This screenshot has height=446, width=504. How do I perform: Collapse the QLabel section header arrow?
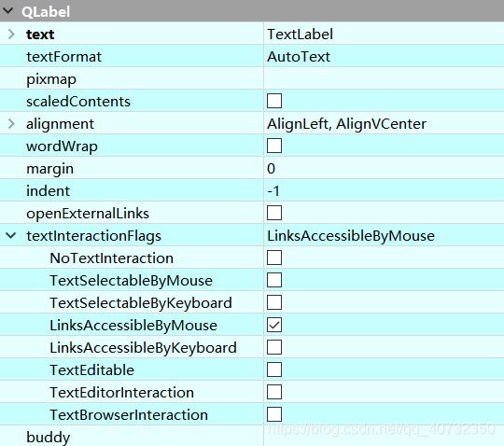(7, 11)
